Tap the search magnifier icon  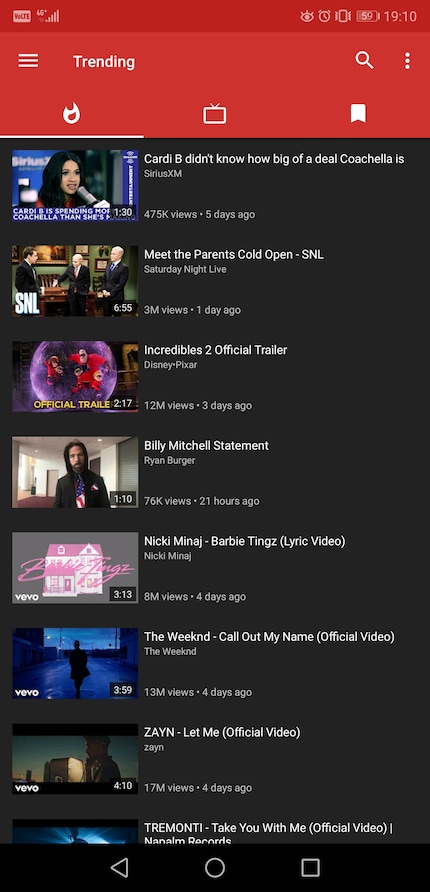point(364,60)
